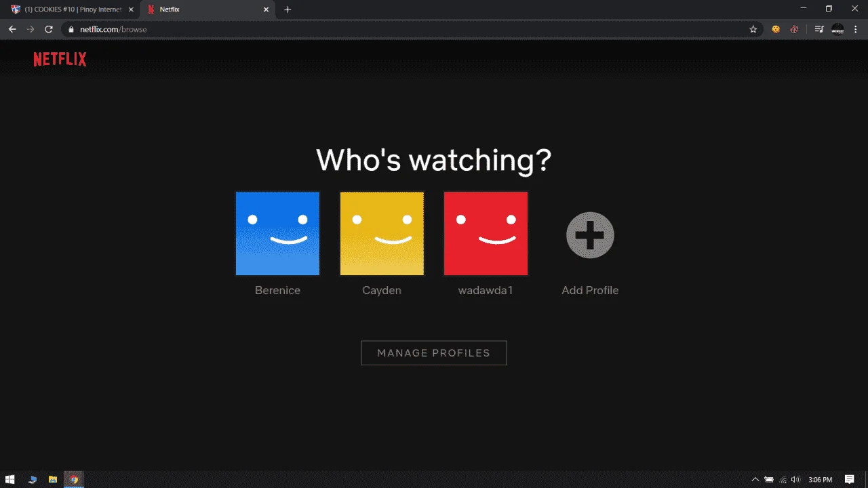Reload the current page

(49, 29)
